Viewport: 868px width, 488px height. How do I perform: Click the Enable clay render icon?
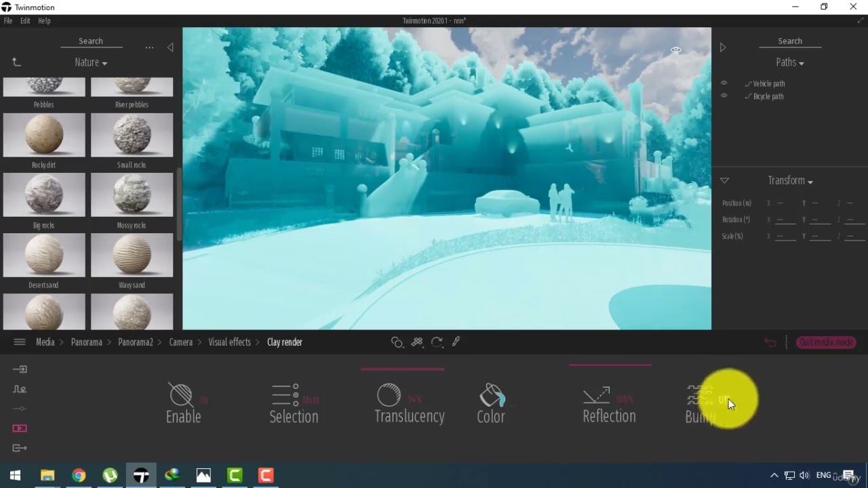[180, 394]
